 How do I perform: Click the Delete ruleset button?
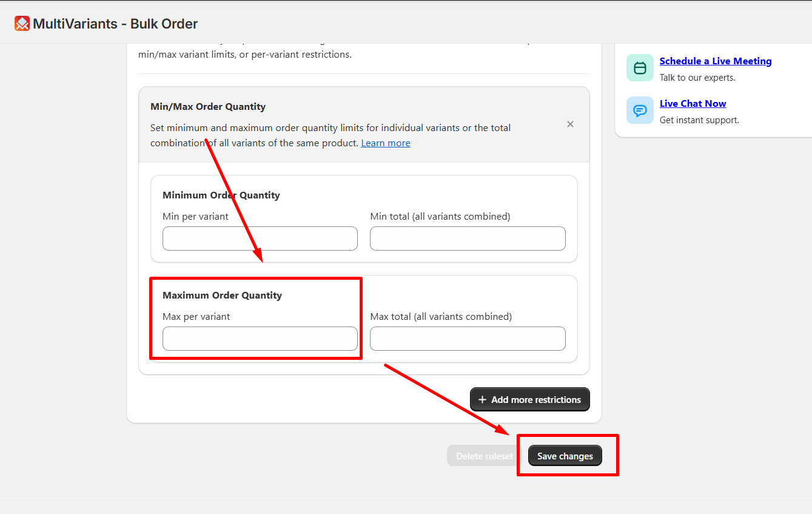click(x=485, y=456)
